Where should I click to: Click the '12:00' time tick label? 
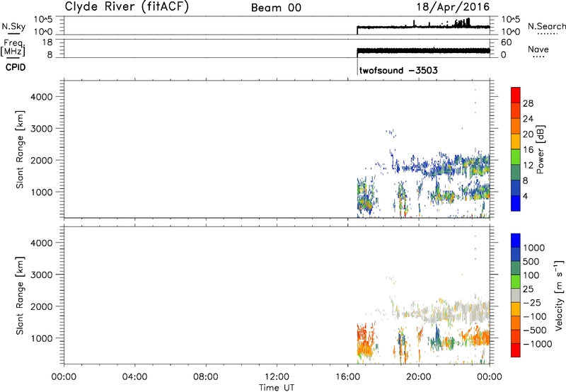[x=277, y=377]
